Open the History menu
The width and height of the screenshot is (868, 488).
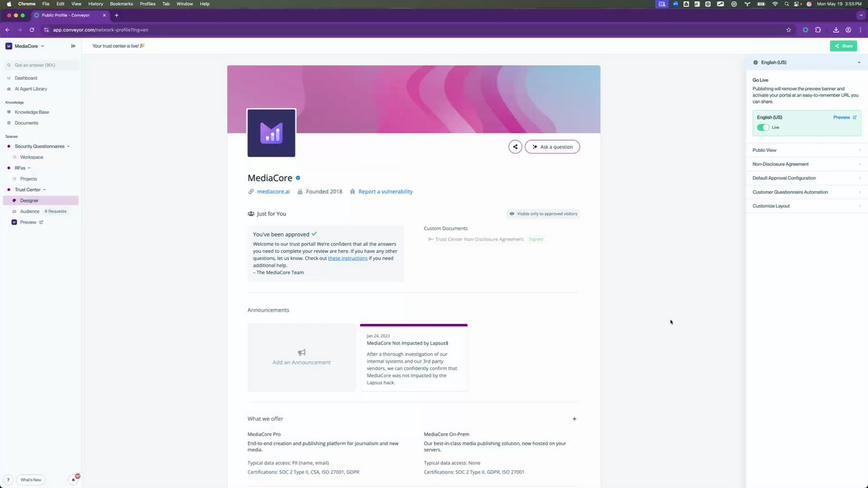tap(96, 4)
